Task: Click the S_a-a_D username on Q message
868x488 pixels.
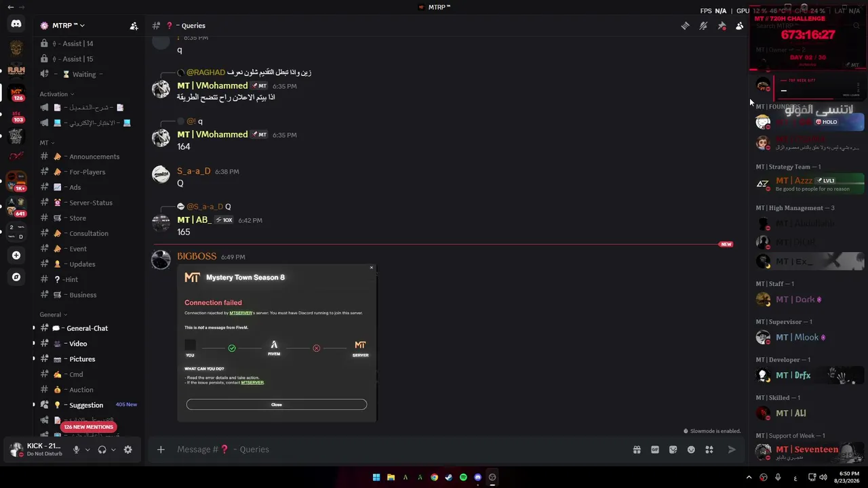Action: (x=194, y=171)
